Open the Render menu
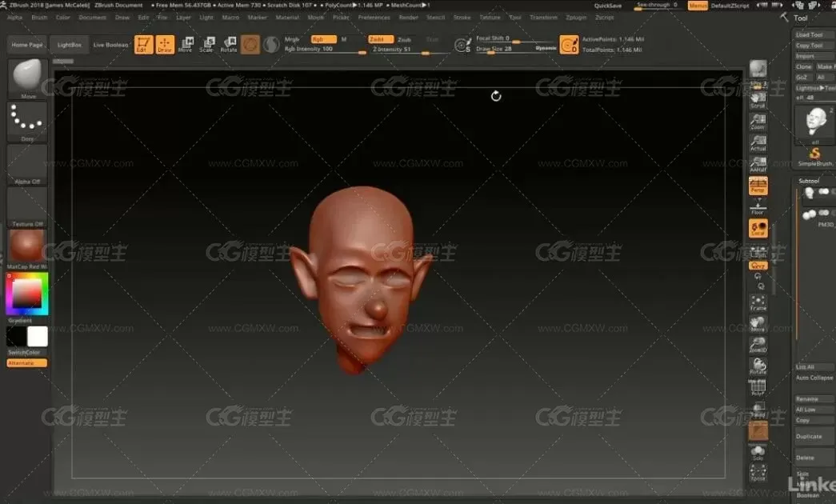Image resolution: width=836 pixels, height=504 pixels. click(x=409, y=18)
